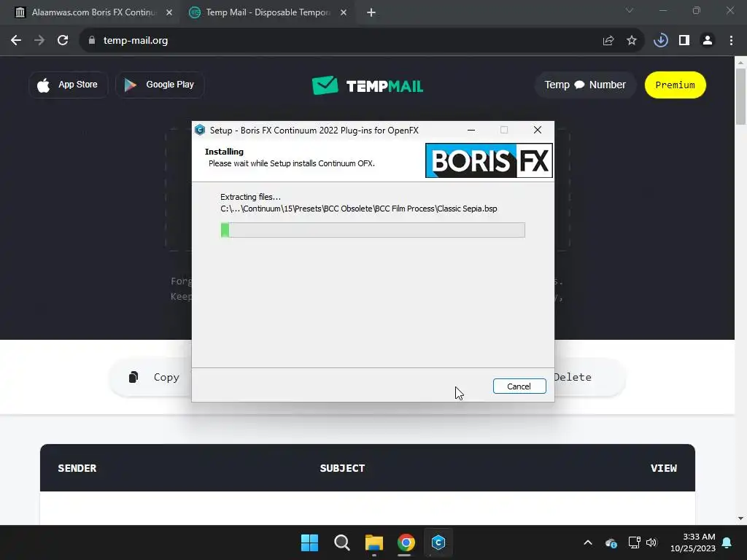
Task: Click the SUBJECT column header
Action: tap(342, 468)
